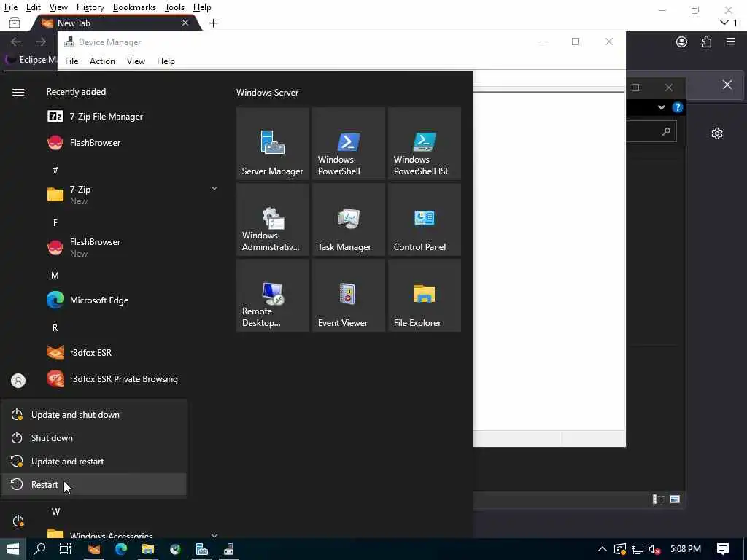Image resolution: width=747 pixels, height=560 pixels.
Task: Select the New Tab browser tab
Action: (116, 23)
